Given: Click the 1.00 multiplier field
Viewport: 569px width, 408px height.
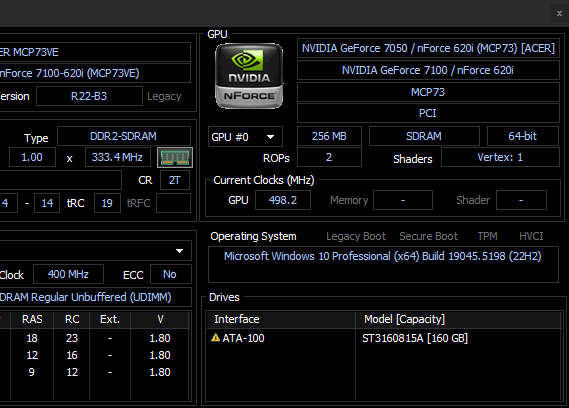Looking at the screenshot, I should click(32, 157).
